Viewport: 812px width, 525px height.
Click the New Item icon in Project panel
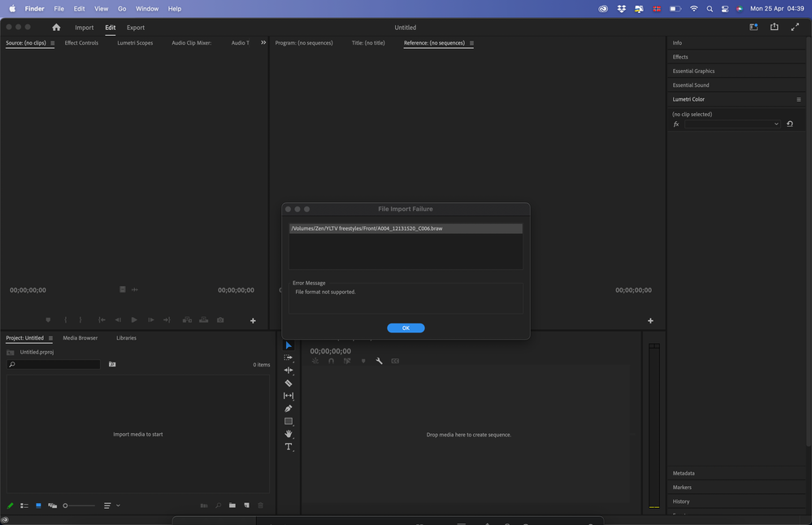246,505
